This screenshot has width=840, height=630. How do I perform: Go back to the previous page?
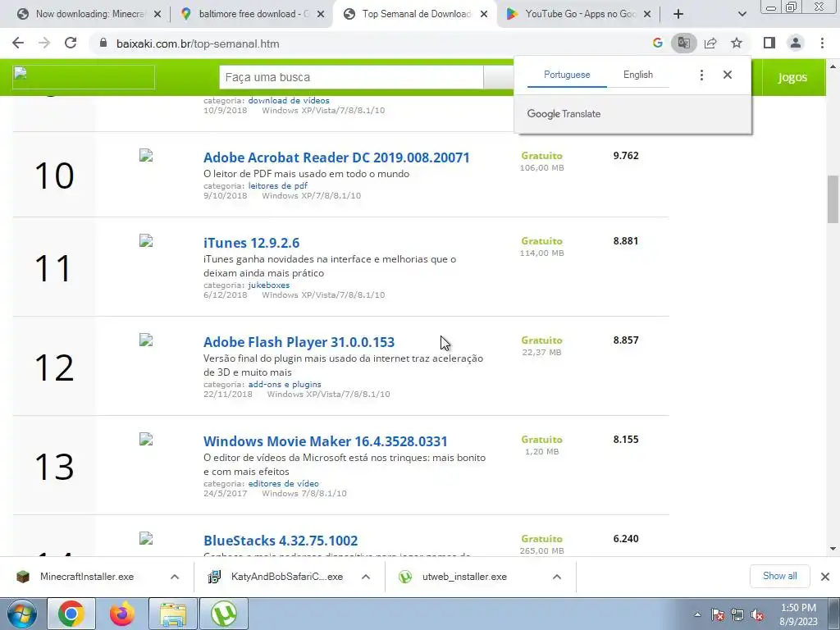pos(18,43)
